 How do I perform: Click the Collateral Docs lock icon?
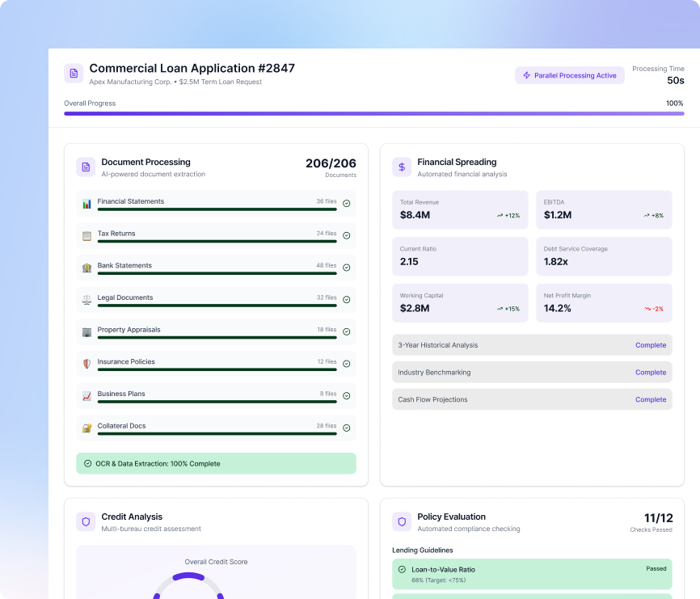[x=86, y=428]
